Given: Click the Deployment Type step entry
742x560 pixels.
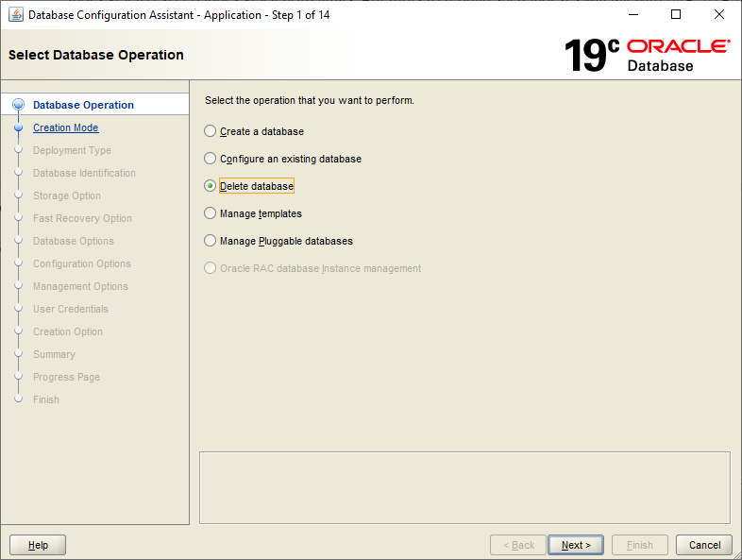Looking at the screenshot, I should [72, 150].
